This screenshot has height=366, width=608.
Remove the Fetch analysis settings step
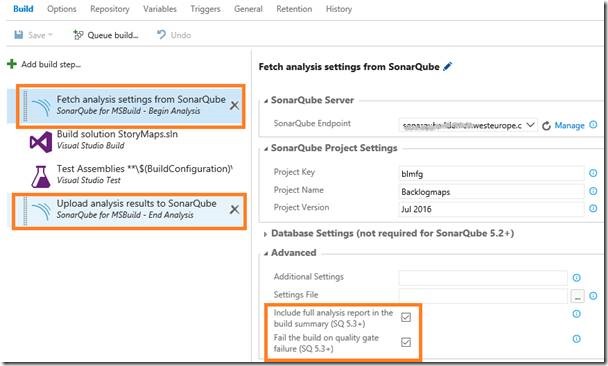tap(234, 105)
